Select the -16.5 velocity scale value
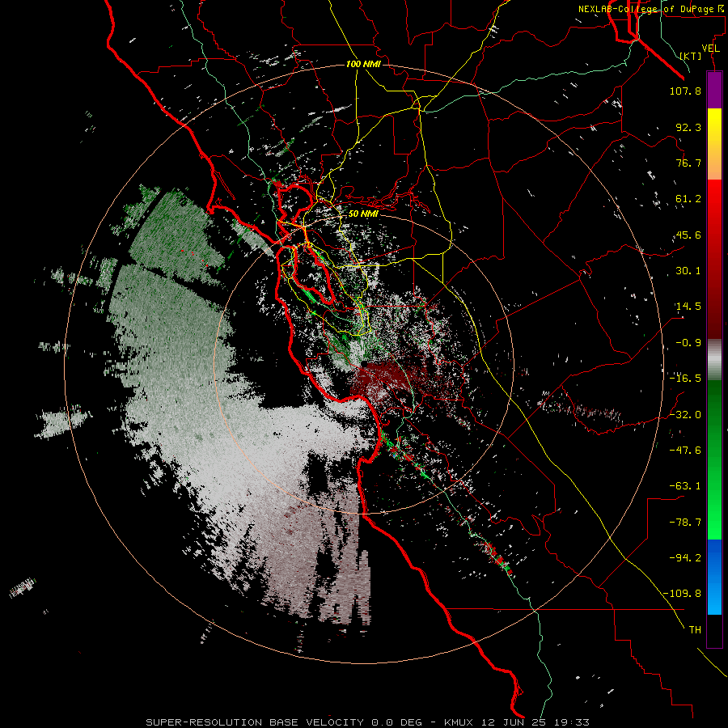The height and width of the screenshot is (728, 728). pos(685,379)
